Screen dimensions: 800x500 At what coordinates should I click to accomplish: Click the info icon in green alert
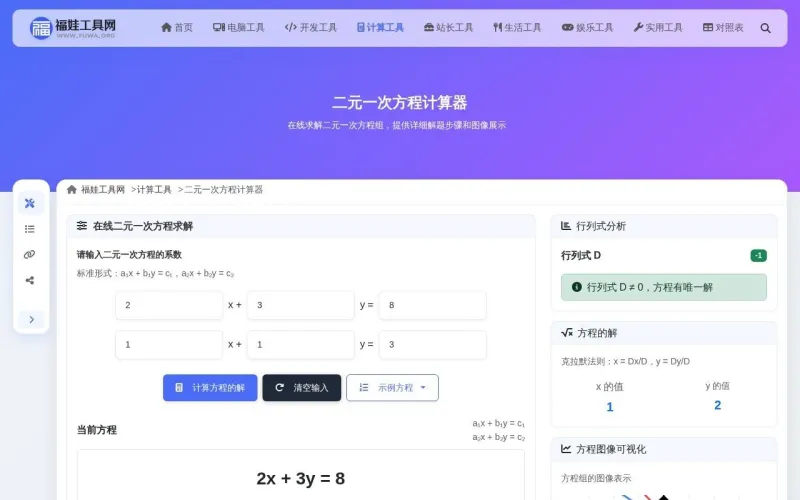tap(577, 287)
